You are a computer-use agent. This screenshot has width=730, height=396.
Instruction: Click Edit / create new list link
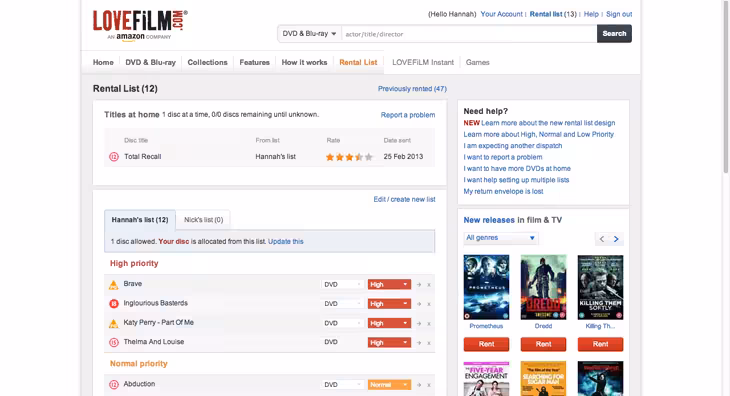[x=404, y=199]
